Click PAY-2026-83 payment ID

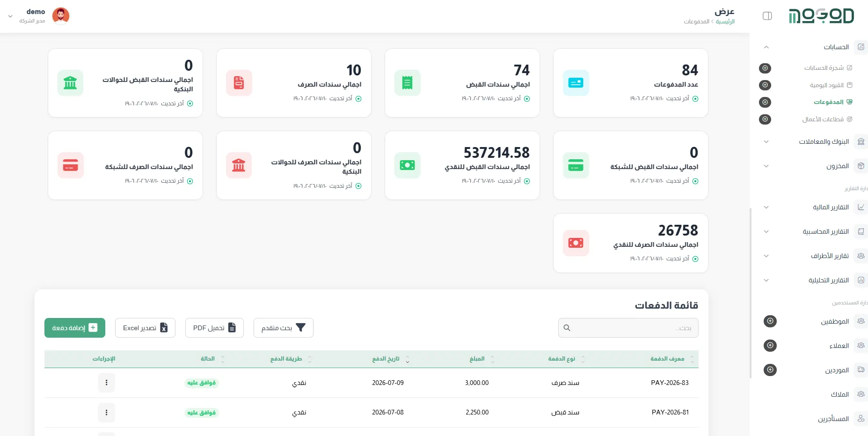[x=670, y=383]
